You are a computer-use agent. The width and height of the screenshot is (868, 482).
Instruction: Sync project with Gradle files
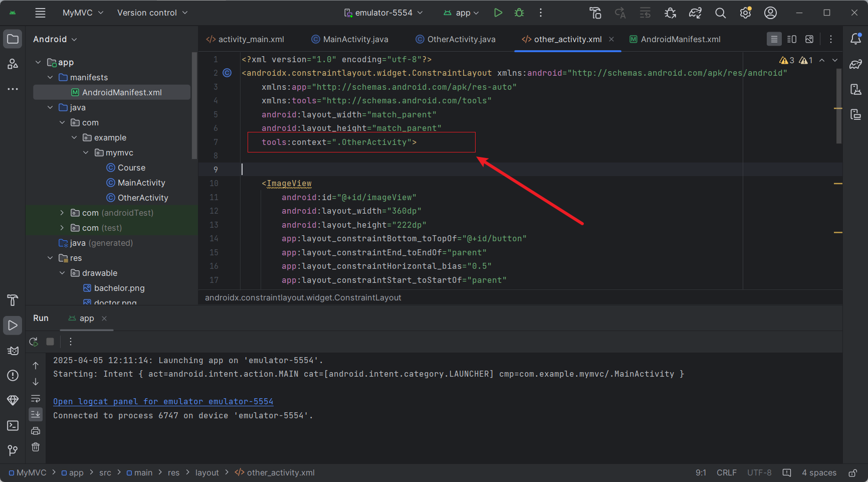[x=695, y=13]
